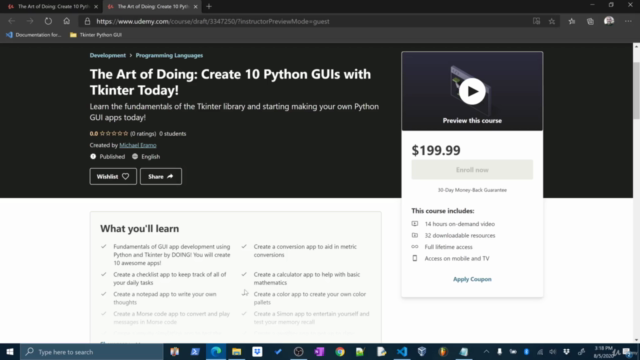Viewport: 640px width, 360px height.
Task: Open 'Documentation for...' bookmark
Action: click(33, 35)
